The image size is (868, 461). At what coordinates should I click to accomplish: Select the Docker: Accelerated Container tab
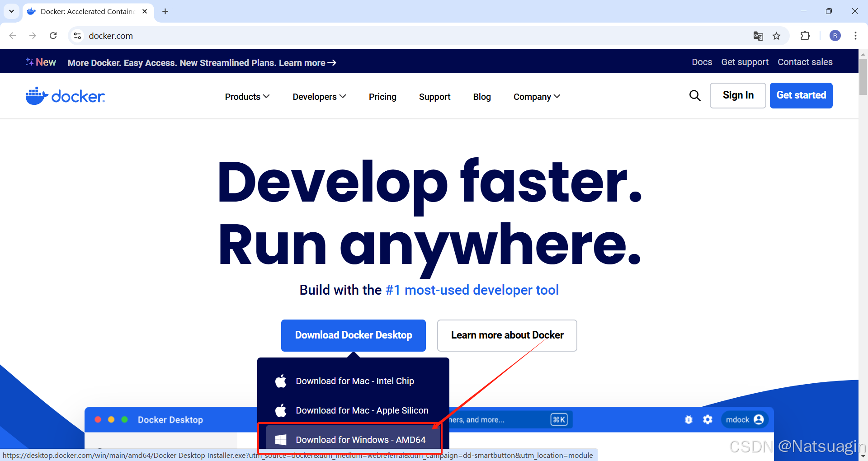pyautogui.click(x=88, y=11)
